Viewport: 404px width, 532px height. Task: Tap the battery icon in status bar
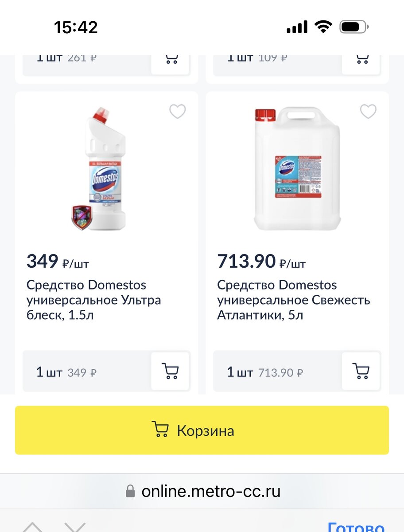pyautogui.click(x=354, y=27)
